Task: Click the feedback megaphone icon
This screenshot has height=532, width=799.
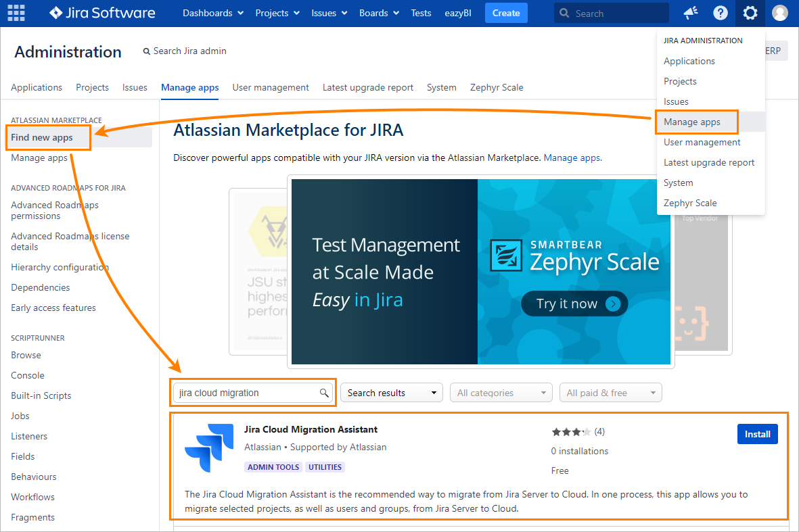Action: 689,13
